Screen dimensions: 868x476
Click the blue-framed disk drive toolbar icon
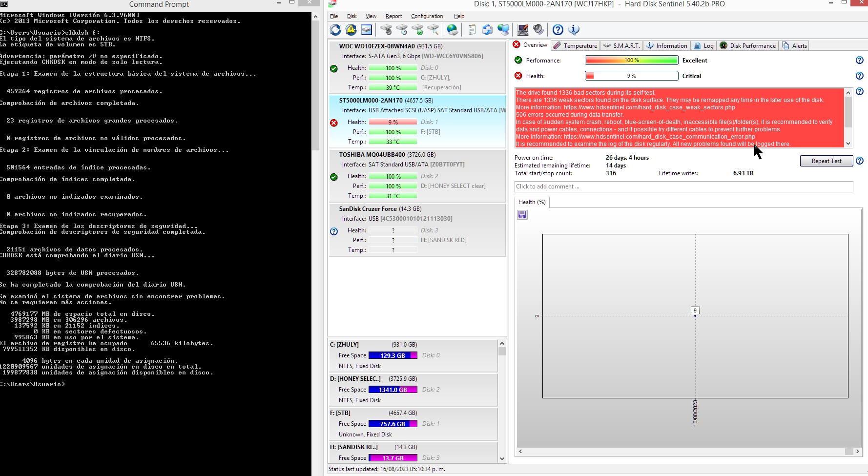click(x=367, y=30)
